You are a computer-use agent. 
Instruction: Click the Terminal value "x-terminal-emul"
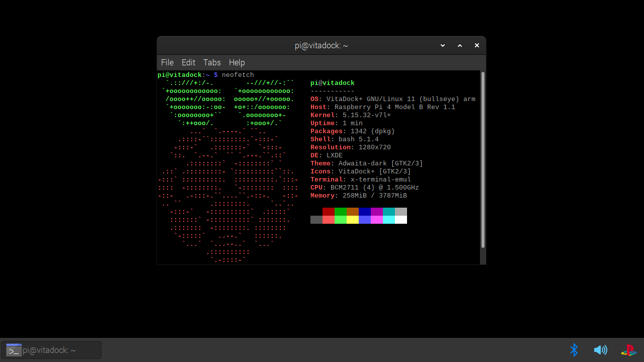coord(381,179)
